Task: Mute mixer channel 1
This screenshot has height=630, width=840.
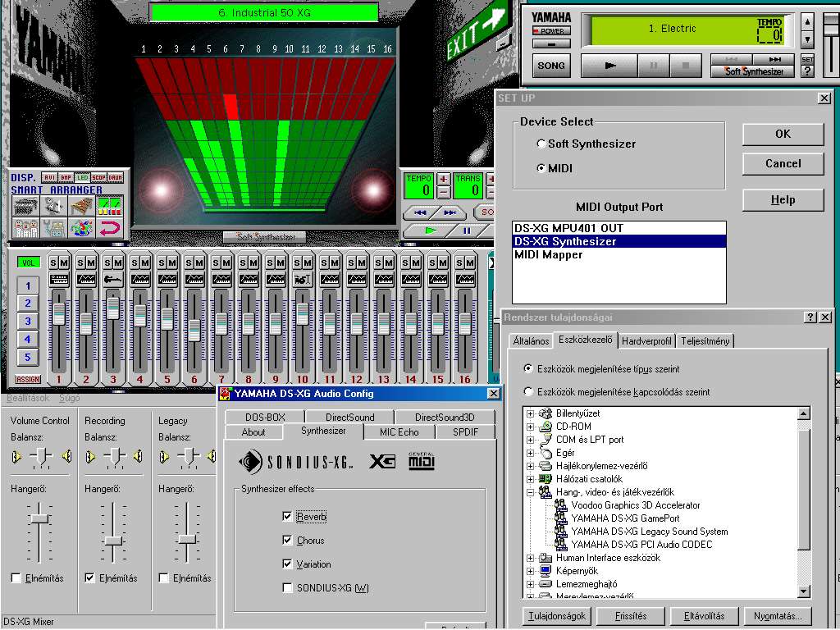Action: tap(64, 263)
